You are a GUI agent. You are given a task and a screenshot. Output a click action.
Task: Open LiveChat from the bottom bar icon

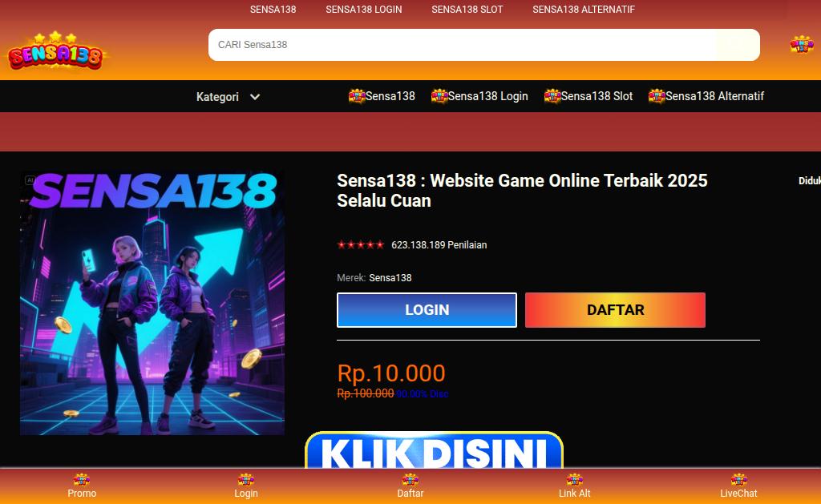(738, 479)
